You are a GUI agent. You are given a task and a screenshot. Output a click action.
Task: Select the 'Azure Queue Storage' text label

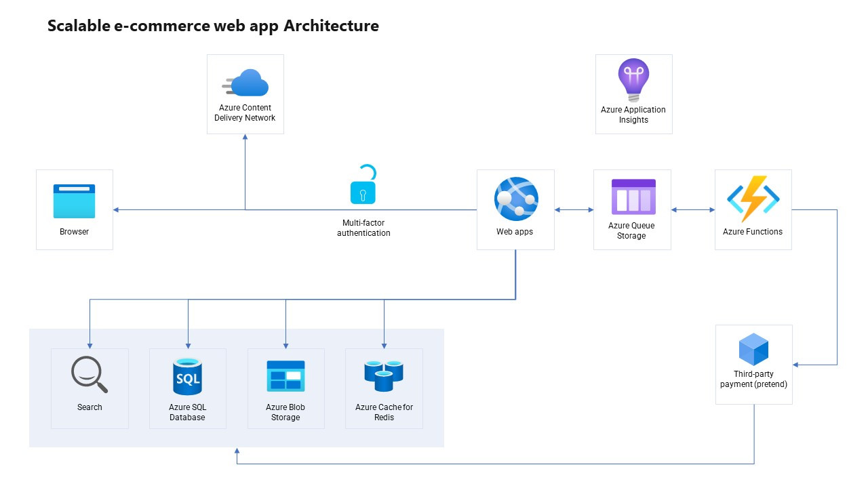point(631,231)
